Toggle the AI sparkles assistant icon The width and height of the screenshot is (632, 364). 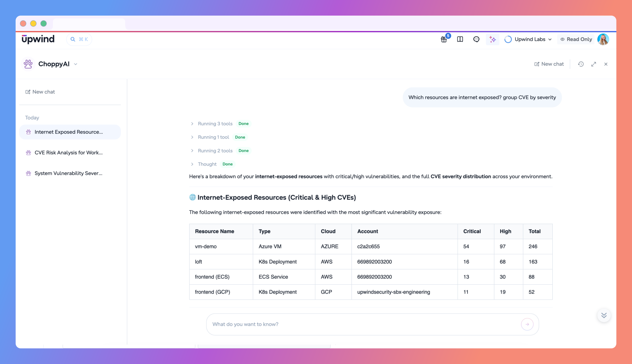492,39
